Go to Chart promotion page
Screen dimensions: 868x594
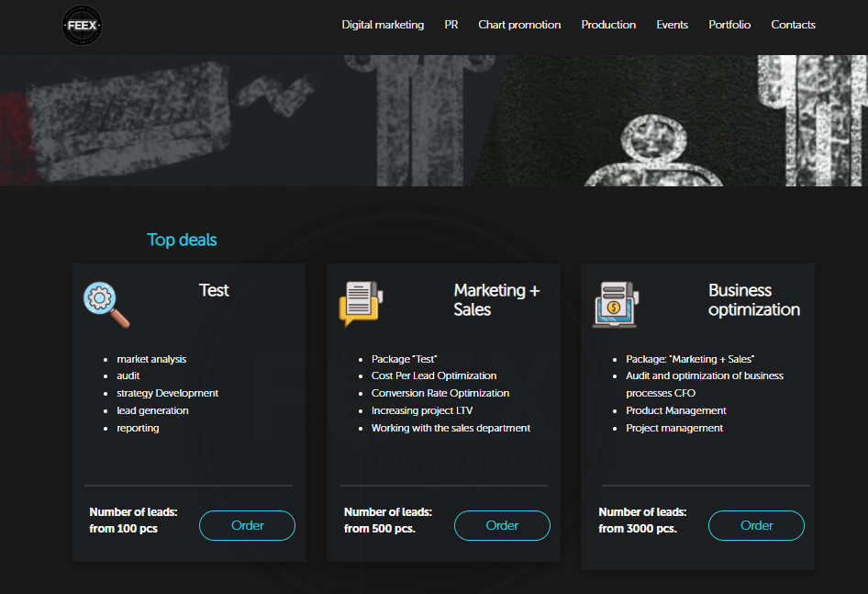pos(519,25)
